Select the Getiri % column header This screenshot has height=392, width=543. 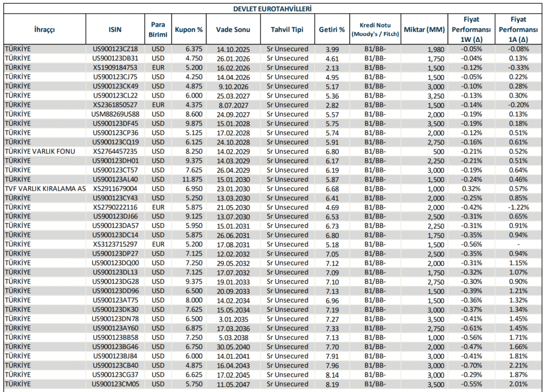332,29
